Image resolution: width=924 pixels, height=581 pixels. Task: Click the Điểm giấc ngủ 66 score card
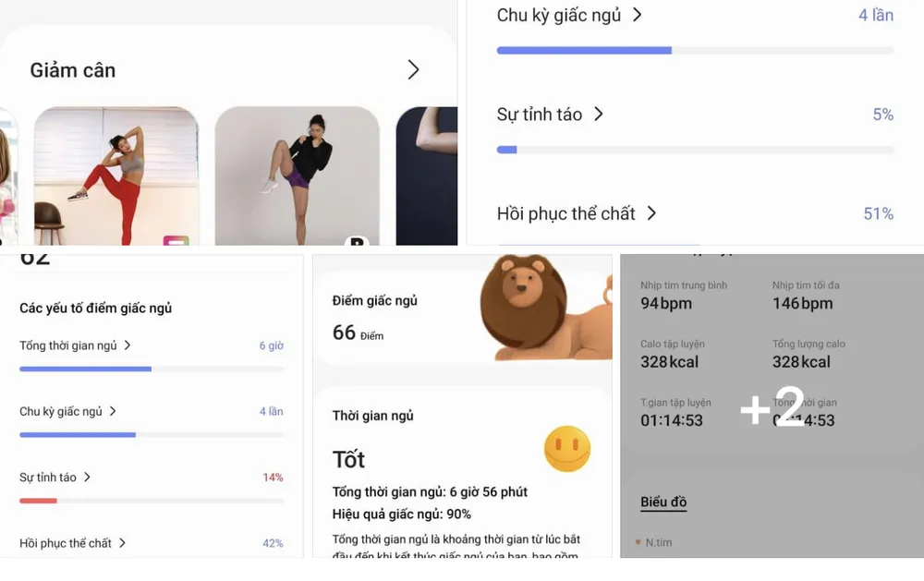pyautogui.click(x=463, y=312)
